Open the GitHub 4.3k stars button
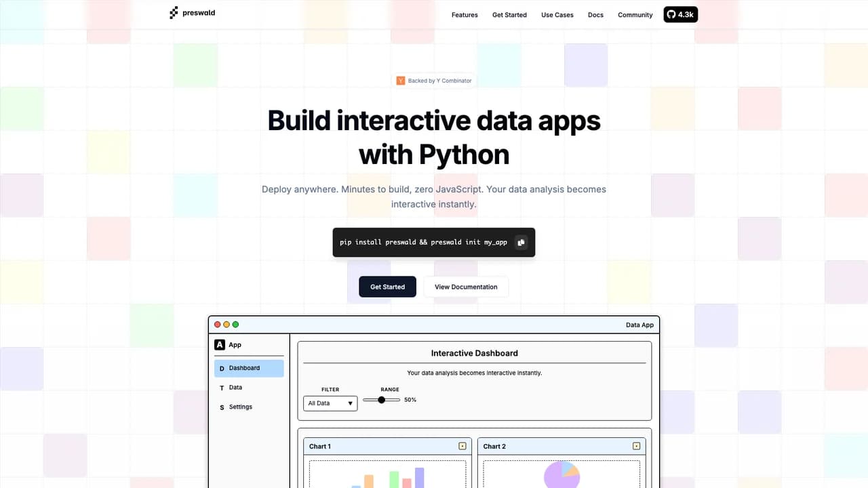 click(680, 14)
